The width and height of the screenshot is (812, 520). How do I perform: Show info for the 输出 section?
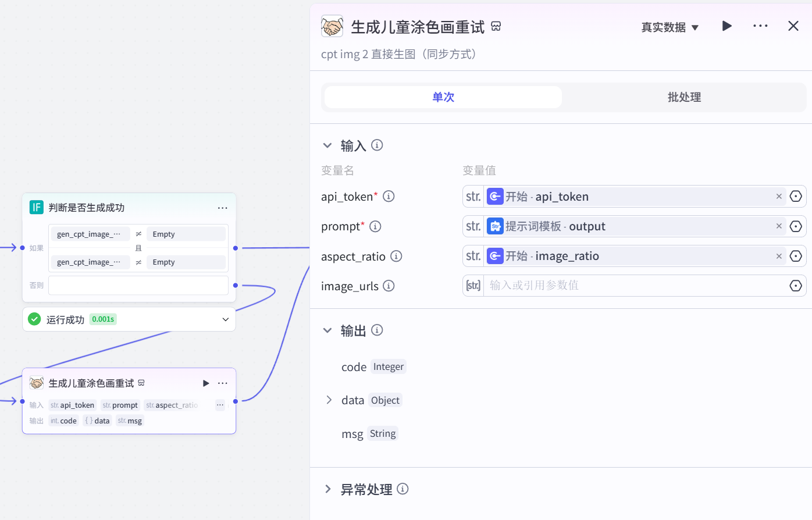(x=377, y=330)
